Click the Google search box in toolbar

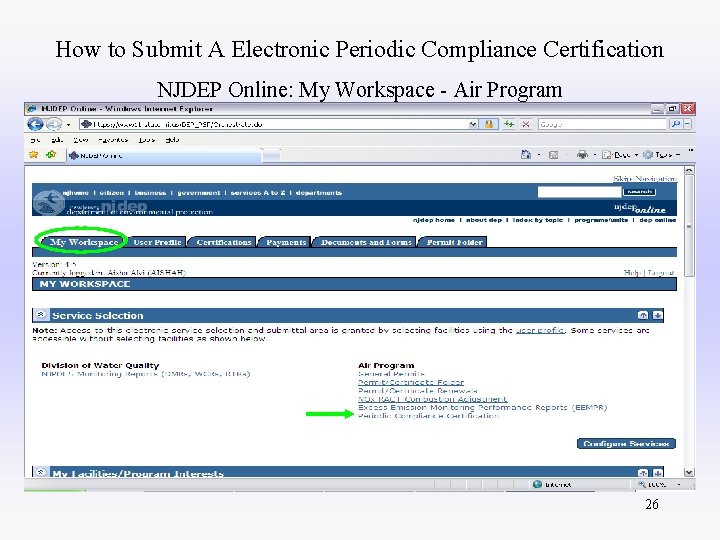(x=602, y=124)
